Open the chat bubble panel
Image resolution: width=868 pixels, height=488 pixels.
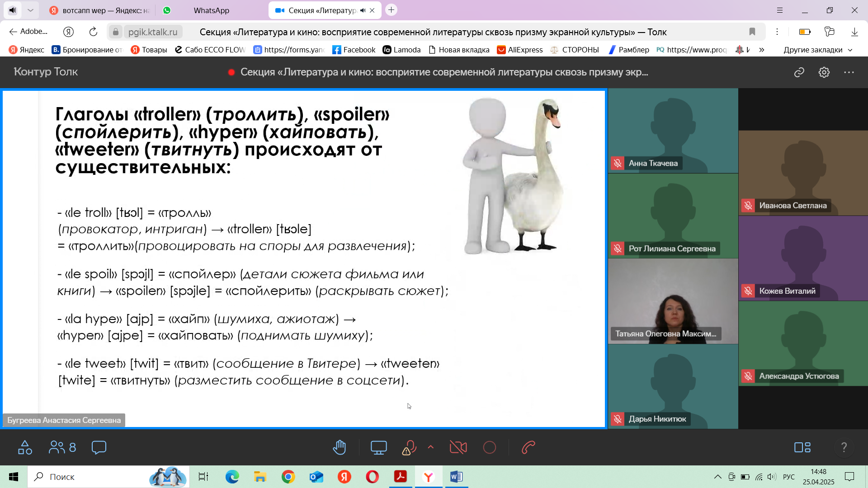[x=99, y=447]
